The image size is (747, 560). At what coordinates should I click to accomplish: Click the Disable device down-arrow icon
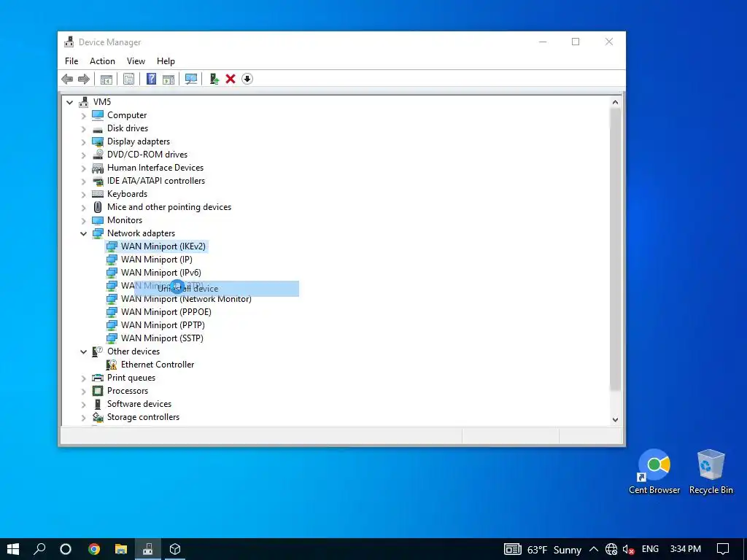[247, 79]
